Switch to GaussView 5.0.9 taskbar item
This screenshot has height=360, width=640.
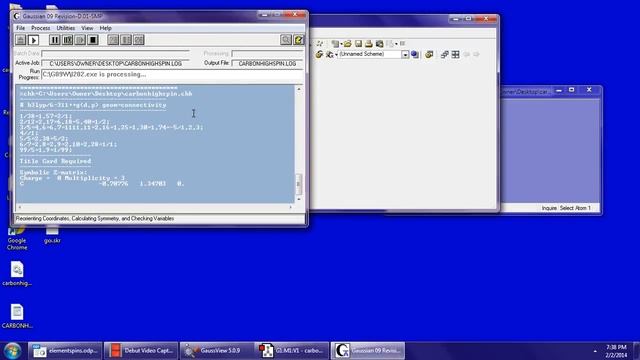point(217,351)
